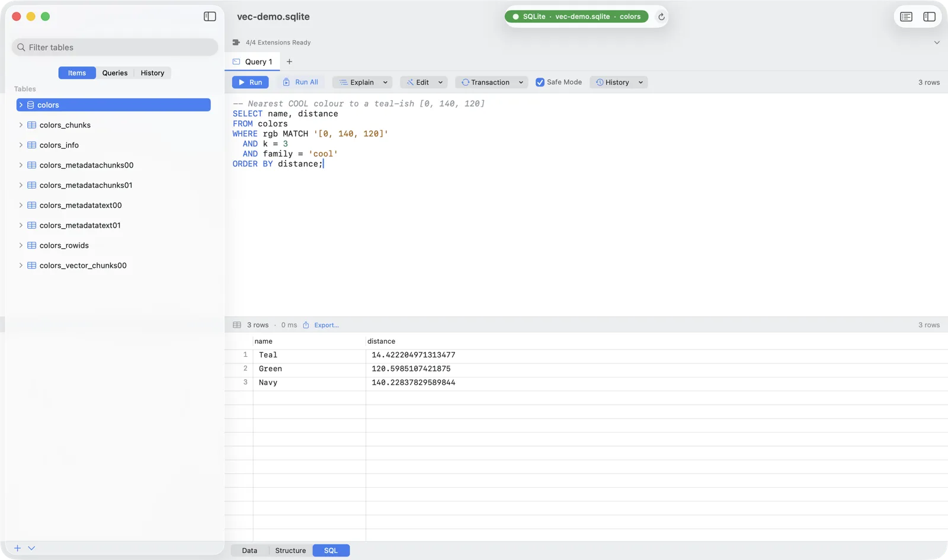This screenshot has height=560, width=948.
Task: Click the refresh connection icon
Action: (x=661, y=17)
